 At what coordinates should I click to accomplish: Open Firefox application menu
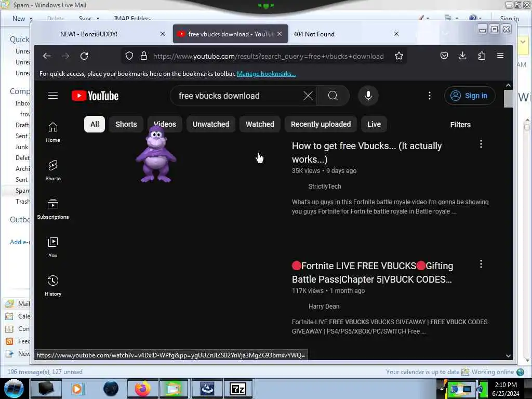[500, 56]
